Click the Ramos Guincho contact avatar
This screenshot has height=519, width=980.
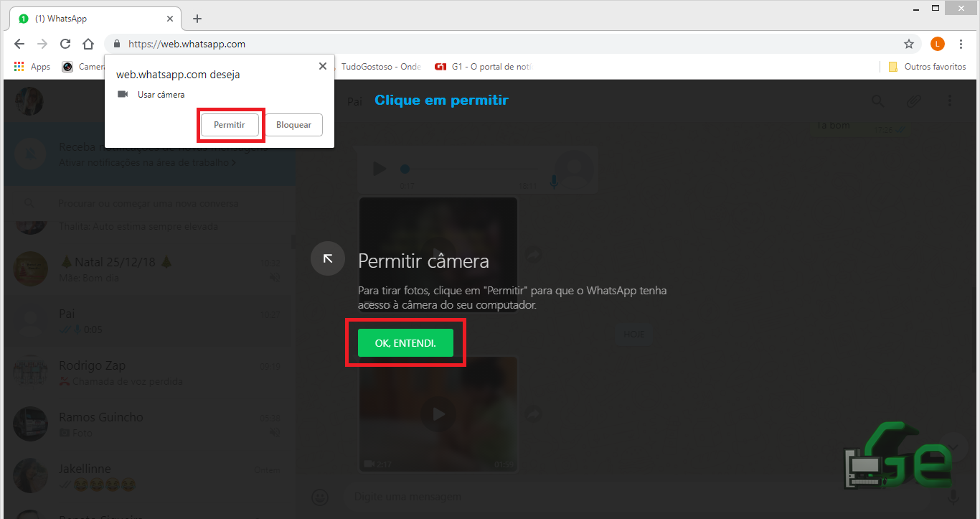point(31,425)
